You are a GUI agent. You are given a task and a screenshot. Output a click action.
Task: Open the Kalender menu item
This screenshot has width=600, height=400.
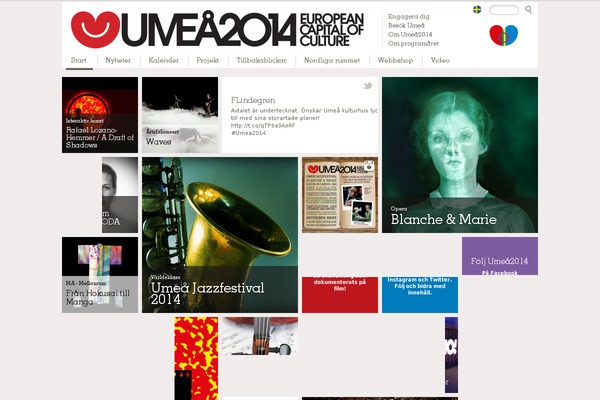(x=164, y=60)
